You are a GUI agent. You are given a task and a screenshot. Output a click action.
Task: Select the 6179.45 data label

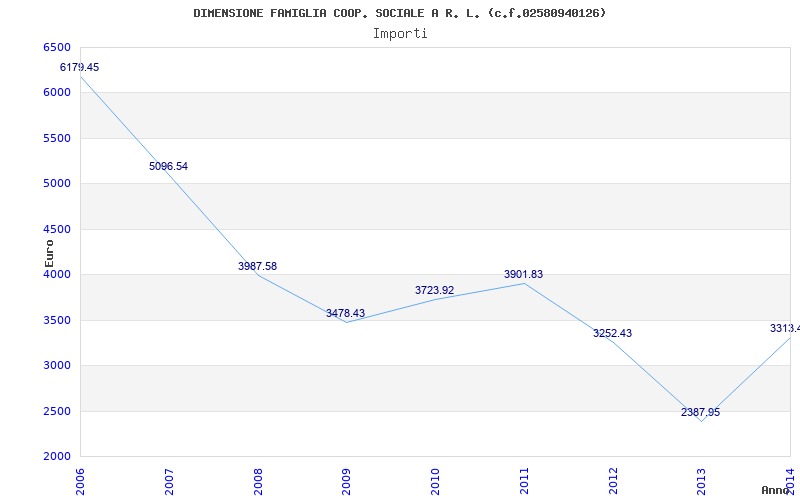[80, 67]
